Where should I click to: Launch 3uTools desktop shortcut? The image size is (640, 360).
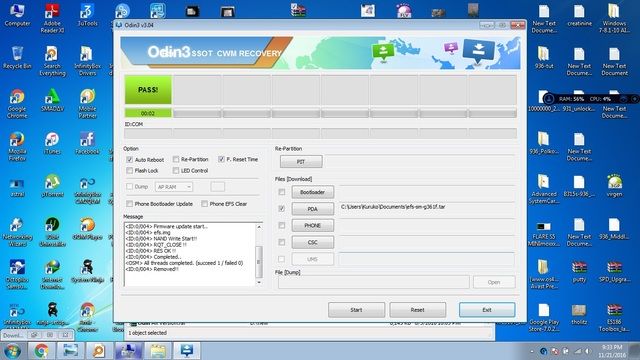(x=87, y=16)
